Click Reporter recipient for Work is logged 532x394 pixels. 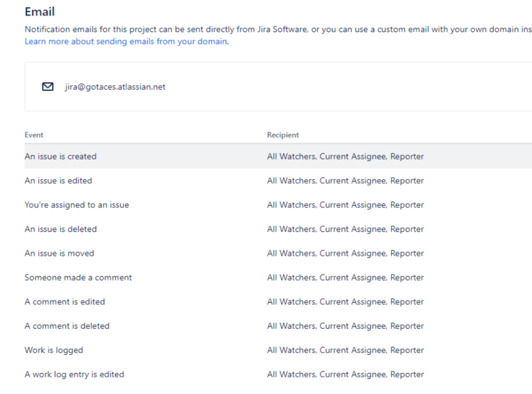pyautogui.click(x=407, y=350)
